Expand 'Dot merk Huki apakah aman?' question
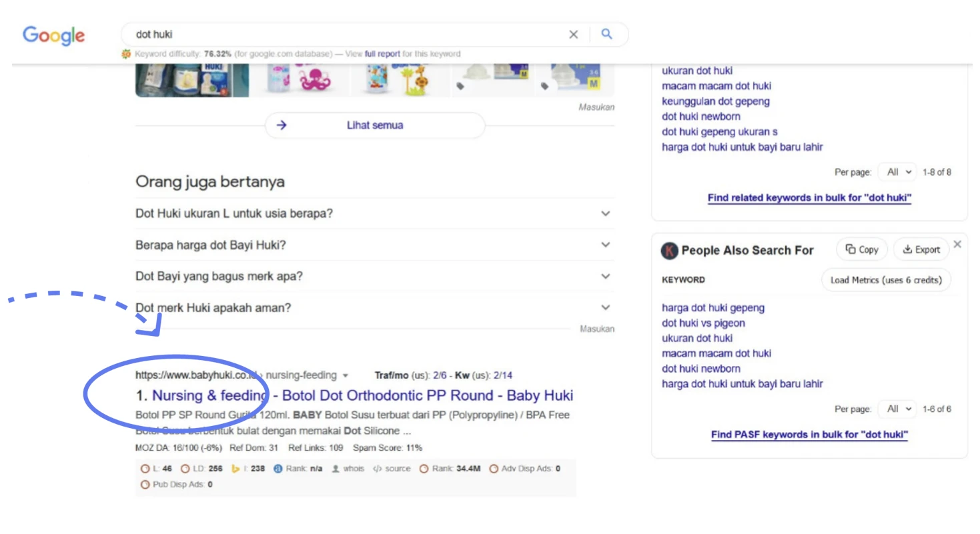This screenshot has height=534, width=980. click(x=374, y=307)
